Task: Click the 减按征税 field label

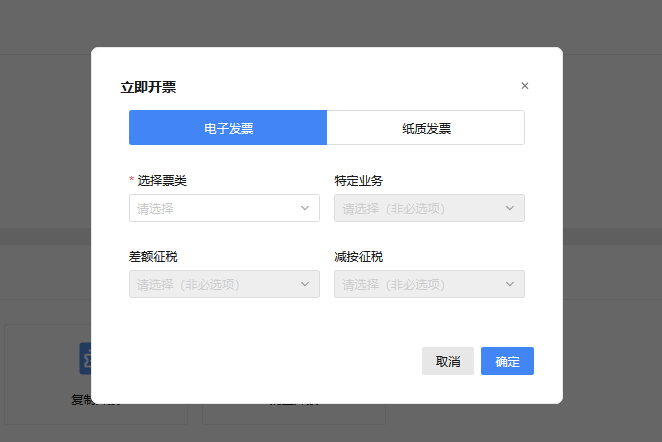Action: coord(358,257)
